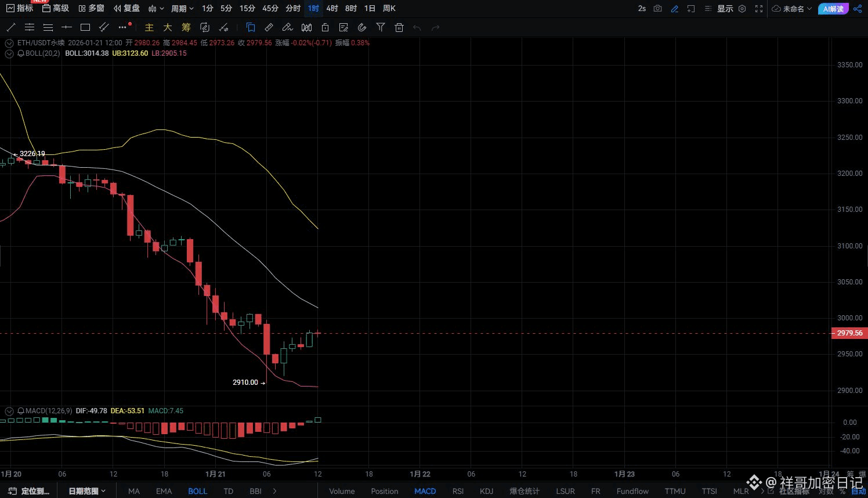
Task: Switch to 4时 timeframe
Action: tap(332, 9)
